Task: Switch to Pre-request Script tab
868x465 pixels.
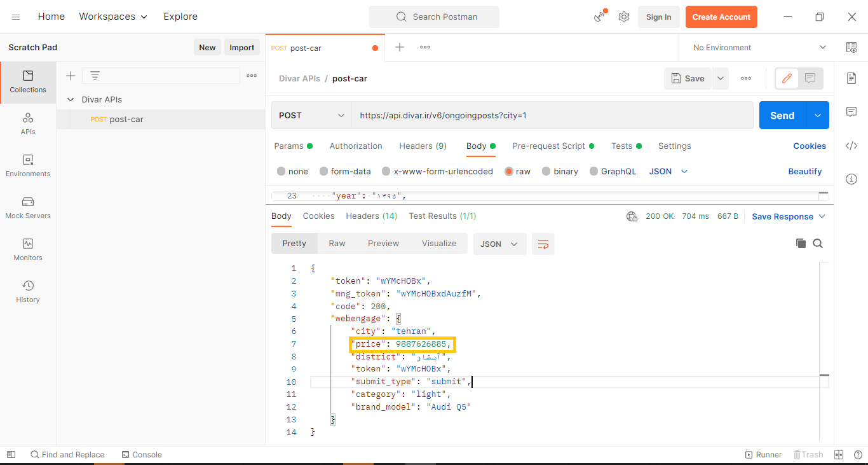Action: 553,146
